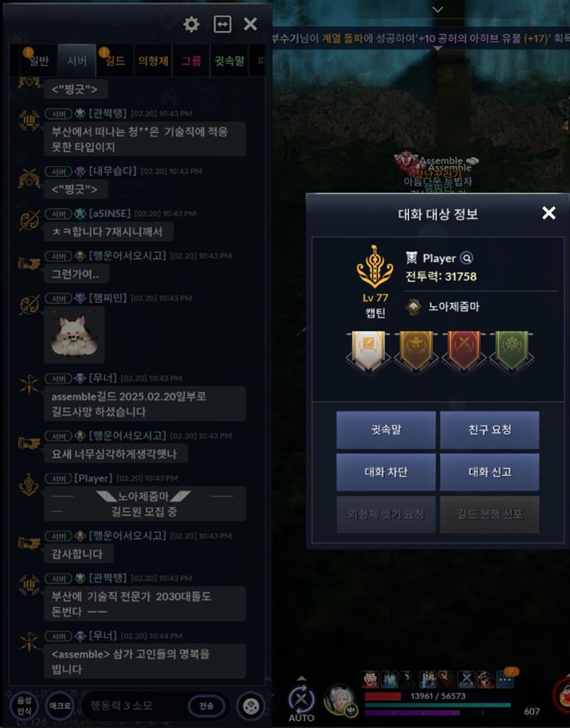
Task: Inspect Player with magnifier icon
Action: click(x=467, y=258)
